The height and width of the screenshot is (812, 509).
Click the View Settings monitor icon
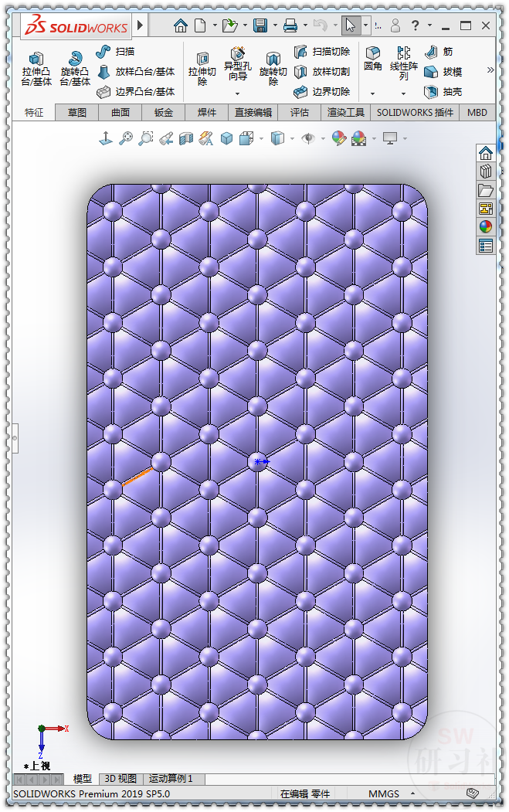[390, 138]
